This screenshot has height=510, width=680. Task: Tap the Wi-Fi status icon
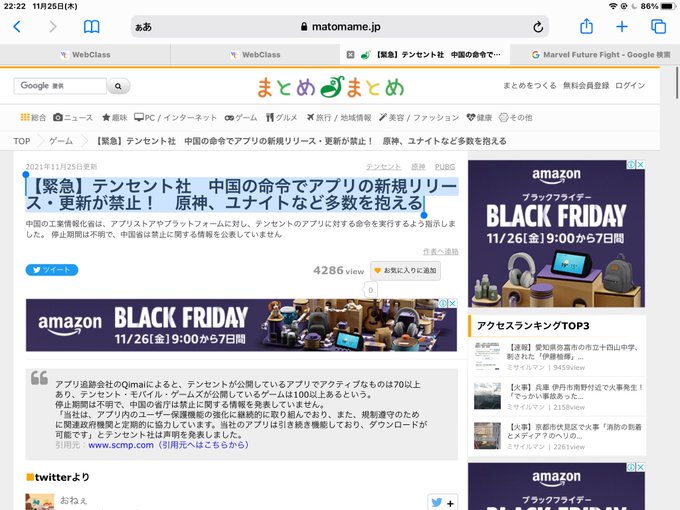coord(612,6)
